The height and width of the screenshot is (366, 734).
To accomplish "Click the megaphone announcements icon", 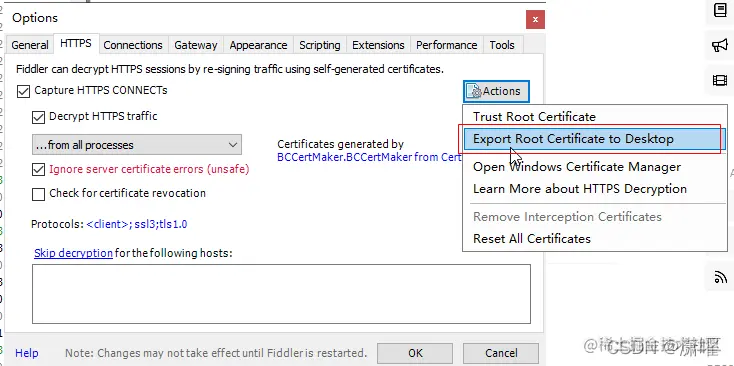I will click(720, 45).
